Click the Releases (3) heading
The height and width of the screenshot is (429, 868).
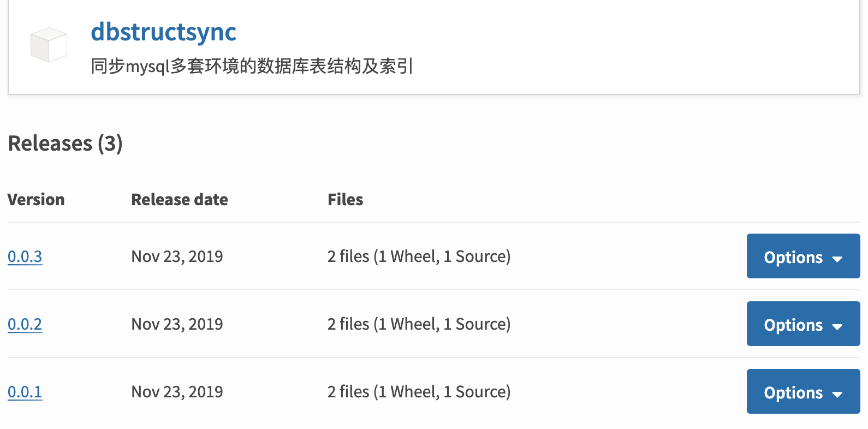(x=65, y=144)
